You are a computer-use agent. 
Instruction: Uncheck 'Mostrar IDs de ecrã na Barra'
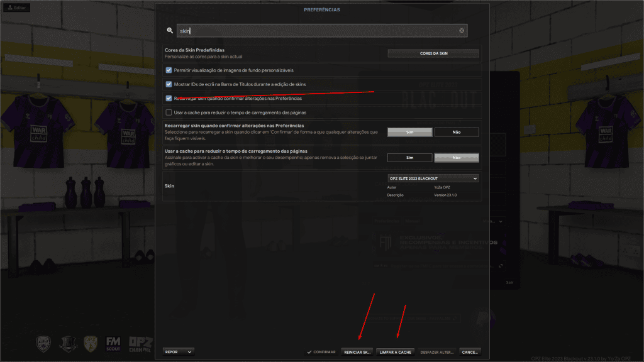coord(169,84)
